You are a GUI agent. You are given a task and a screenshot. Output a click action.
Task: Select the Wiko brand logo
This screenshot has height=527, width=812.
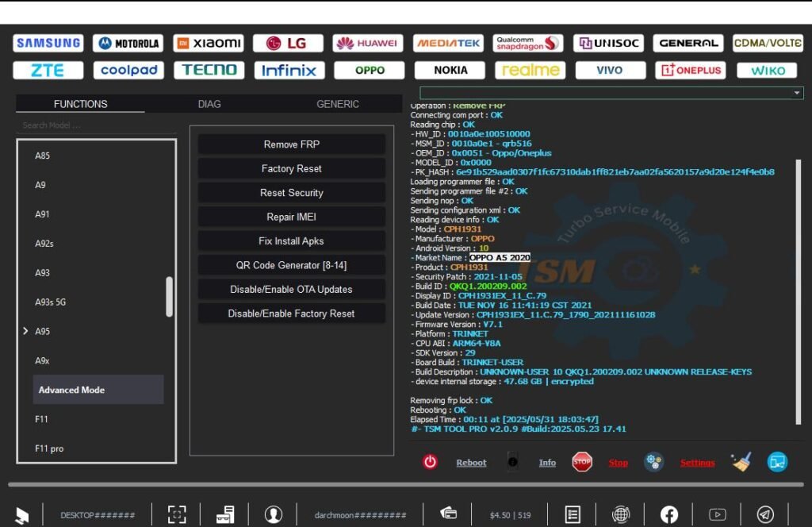coord(767,70)
